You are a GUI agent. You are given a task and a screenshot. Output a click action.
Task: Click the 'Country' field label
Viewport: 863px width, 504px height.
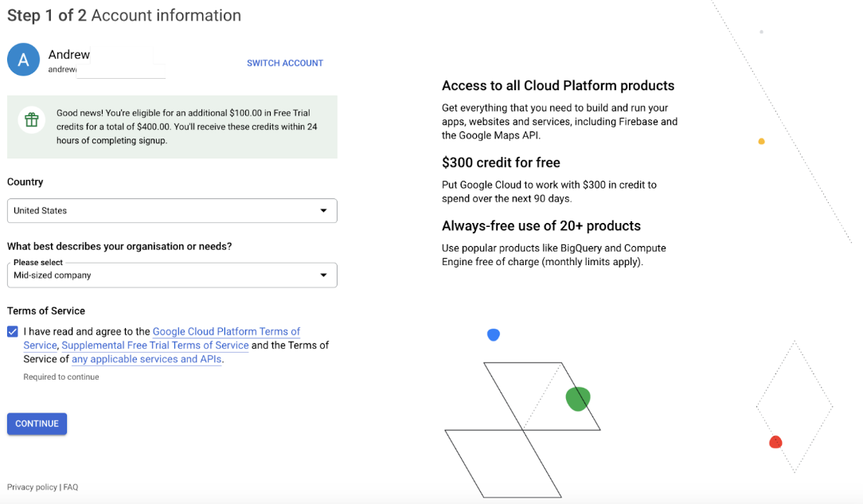tap(25, 182)
